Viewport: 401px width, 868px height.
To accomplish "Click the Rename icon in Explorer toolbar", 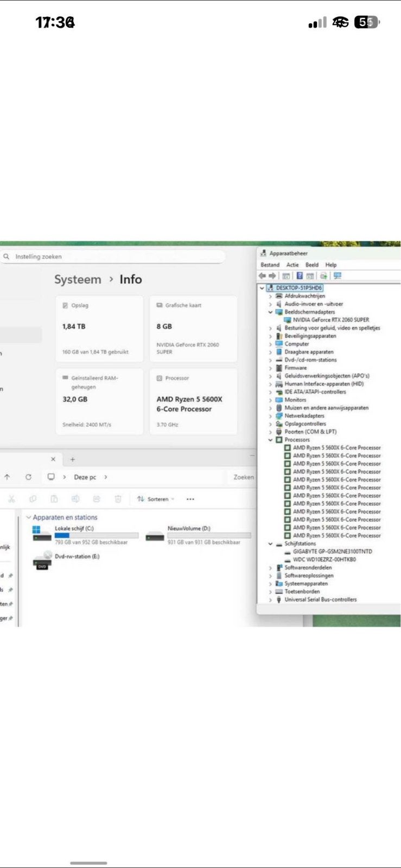I will [x=75, y=499].
